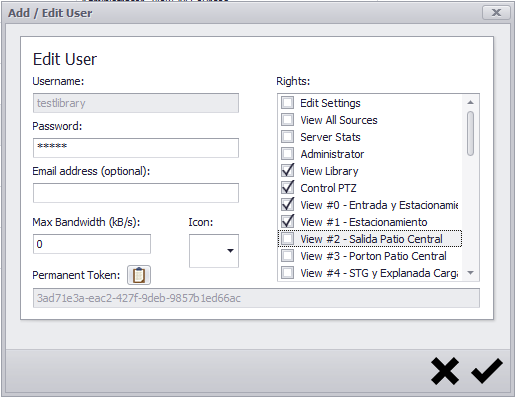Click the Max Bandwidth input field
This screenshot has height=399, width=516.
click(92, 244)
